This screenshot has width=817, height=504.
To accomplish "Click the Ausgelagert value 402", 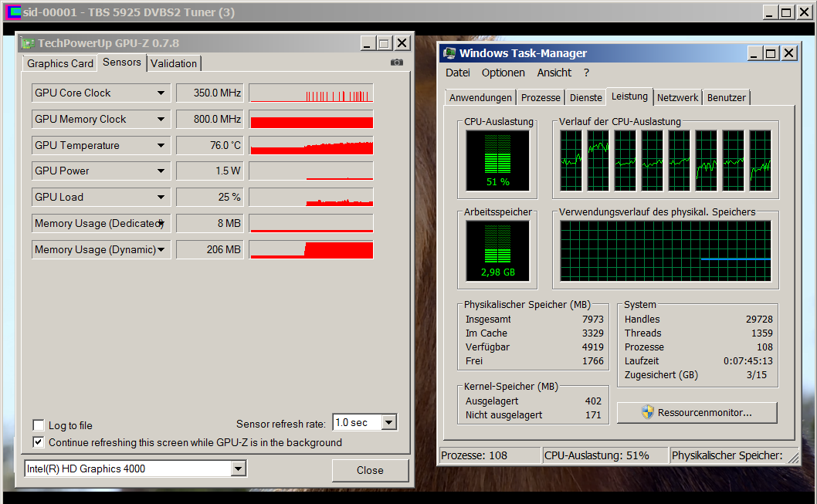I will click(593, 401).
